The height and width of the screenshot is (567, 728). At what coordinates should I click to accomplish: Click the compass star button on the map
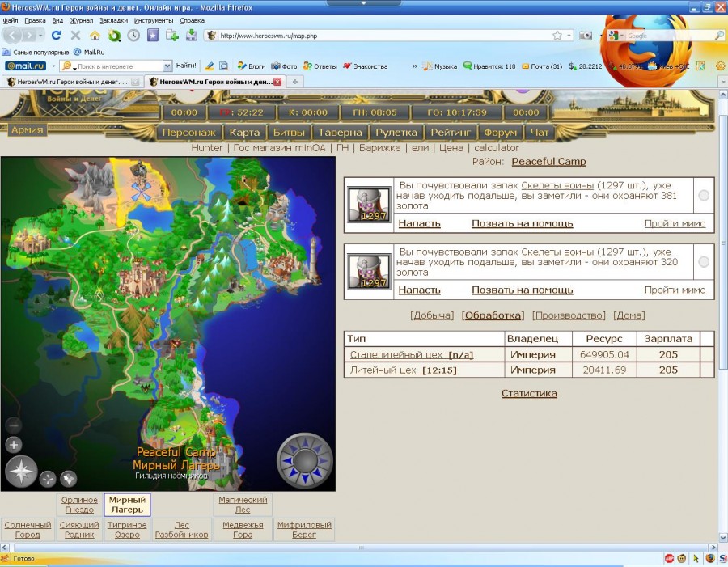pyautogui.click(x=21, y=472)
